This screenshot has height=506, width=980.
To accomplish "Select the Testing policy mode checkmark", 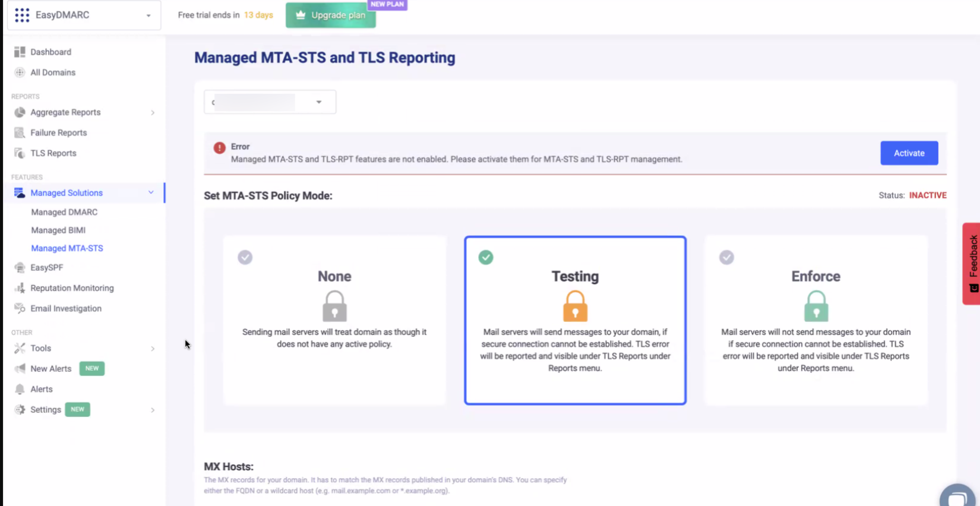I will 486,257.
